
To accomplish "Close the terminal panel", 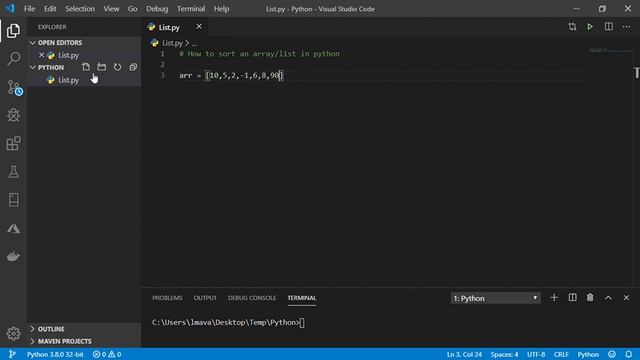I will tap(627, 298).
